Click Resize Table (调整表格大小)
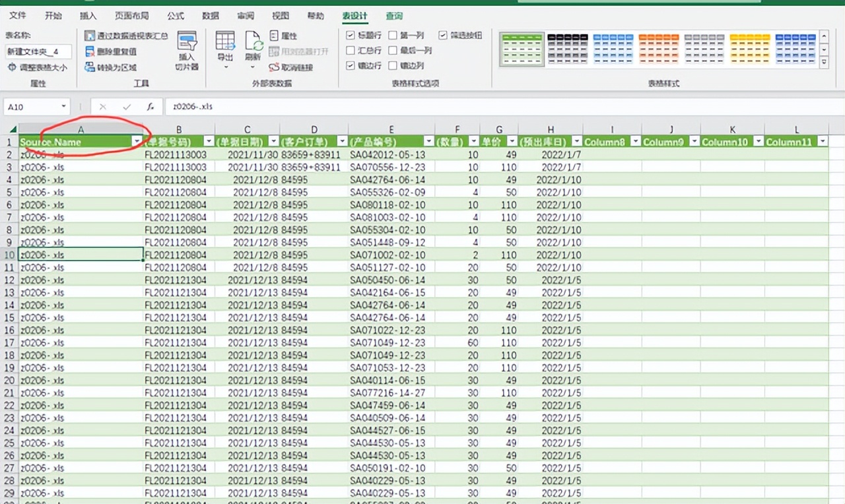 [38, 67]
